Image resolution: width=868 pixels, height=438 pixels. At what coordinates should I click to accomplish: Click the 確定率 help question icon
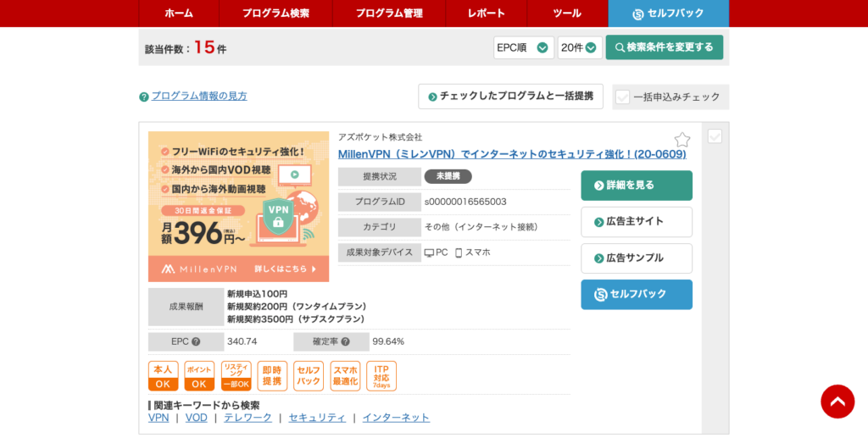[346, 341]
